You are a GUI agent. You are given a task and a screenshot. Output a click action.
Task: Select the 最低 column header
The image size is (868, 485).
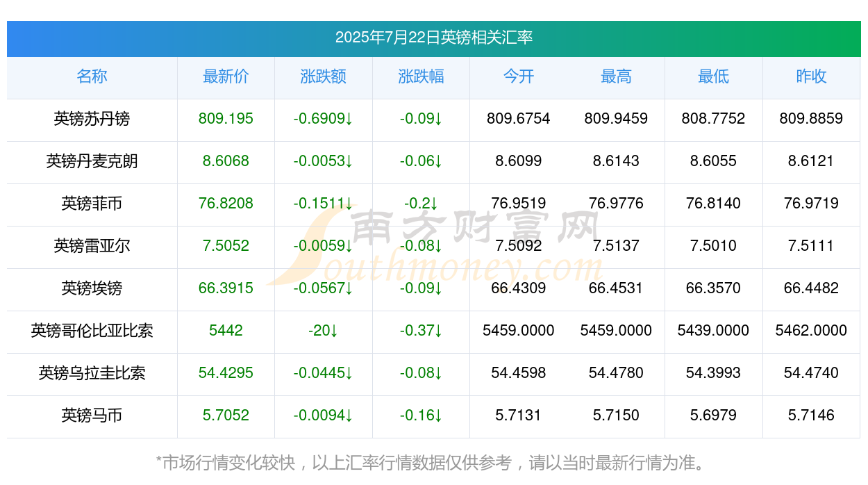coord(713,76)
